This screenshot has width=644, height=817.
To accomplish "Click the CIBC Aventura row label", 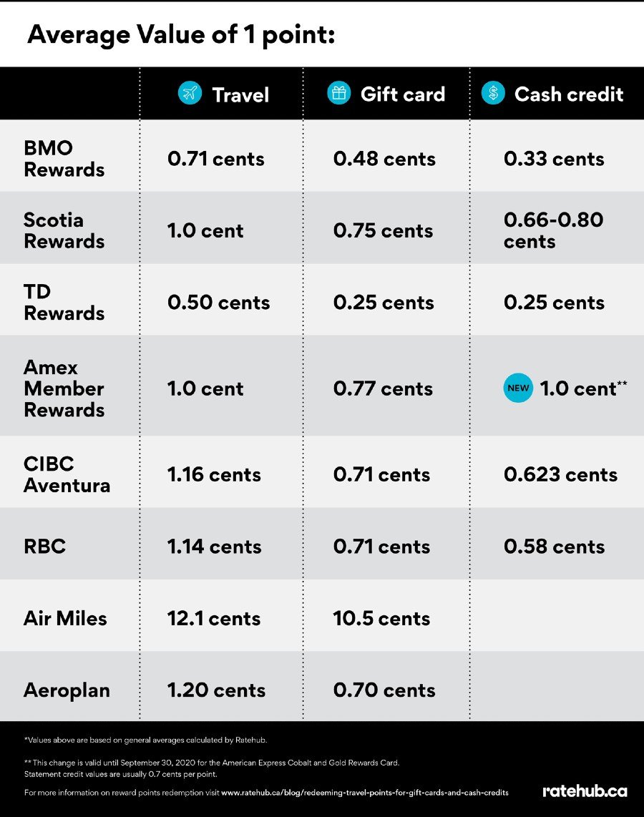I will (67, 474).
